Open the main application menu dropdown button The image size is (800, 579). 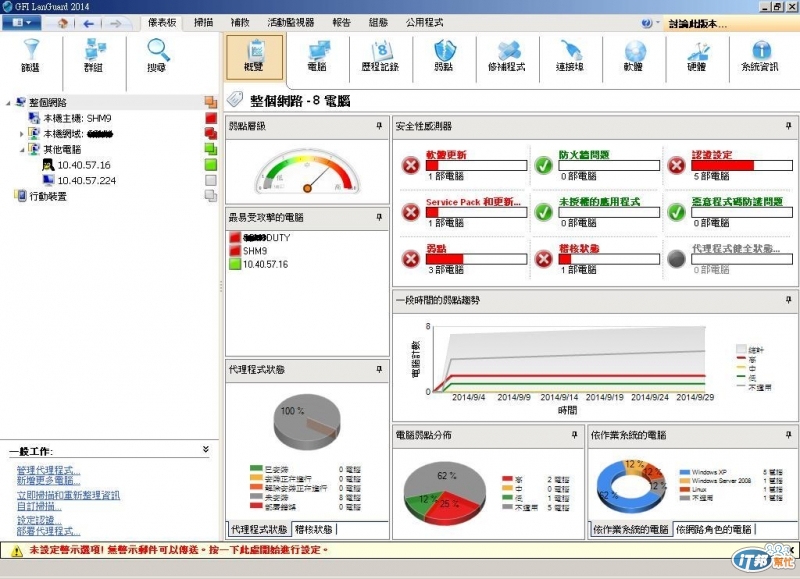21,23
